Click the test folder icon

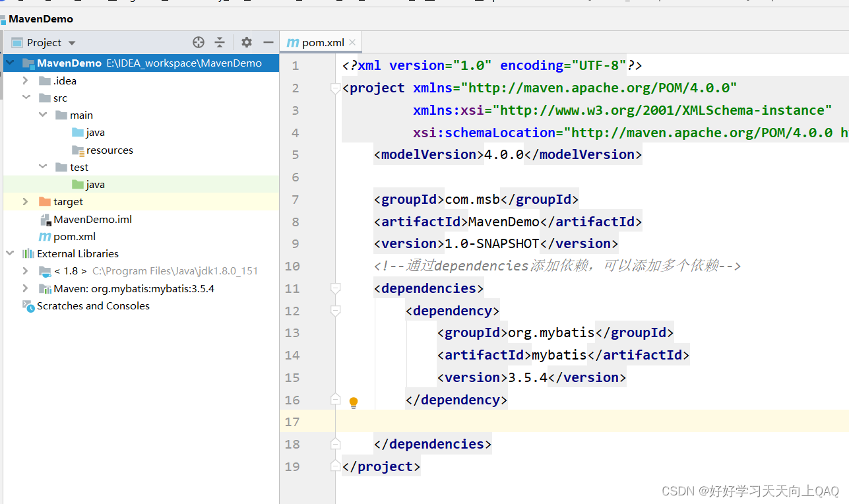point(61,167)
